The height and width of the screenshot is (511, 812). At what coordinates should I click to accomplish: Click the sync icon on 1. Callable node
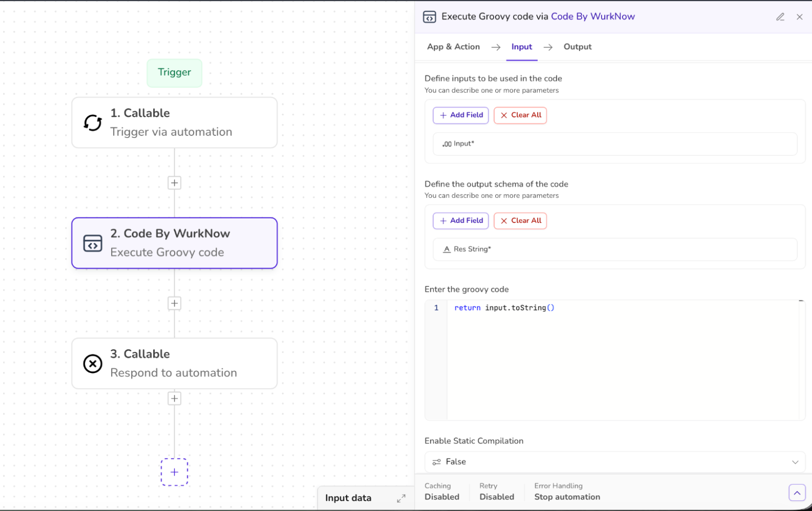pos(93,123)
